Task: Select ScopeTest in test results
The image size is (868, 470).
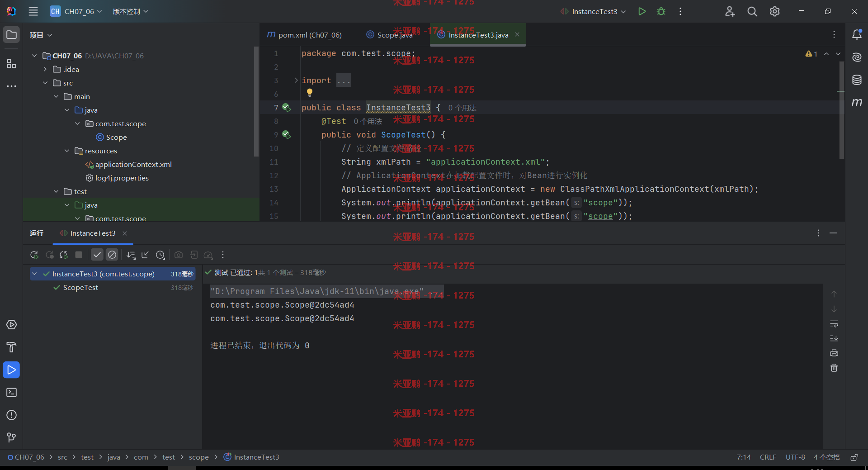Action: tap(80, 287)
